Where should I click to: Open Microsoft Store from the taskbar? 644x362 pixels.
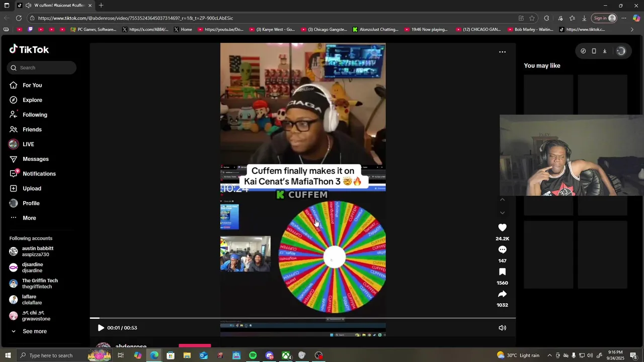tap(171, 355)
